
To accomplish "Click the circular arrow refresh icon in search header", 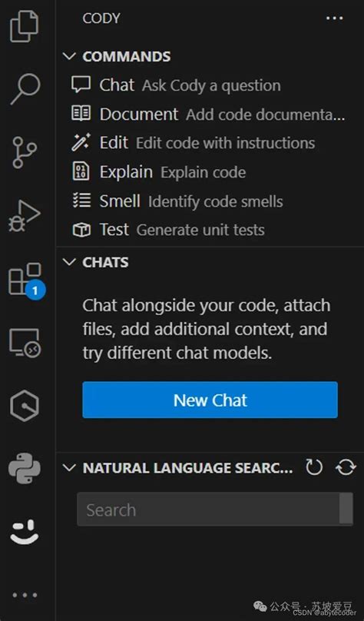I will tap(314, 468).
